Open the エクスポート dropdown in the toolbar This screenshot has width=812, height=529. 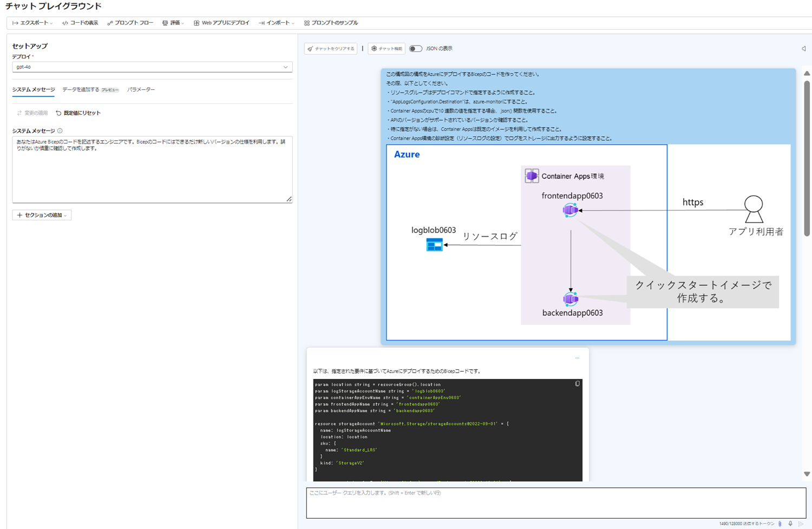(32, 23)
